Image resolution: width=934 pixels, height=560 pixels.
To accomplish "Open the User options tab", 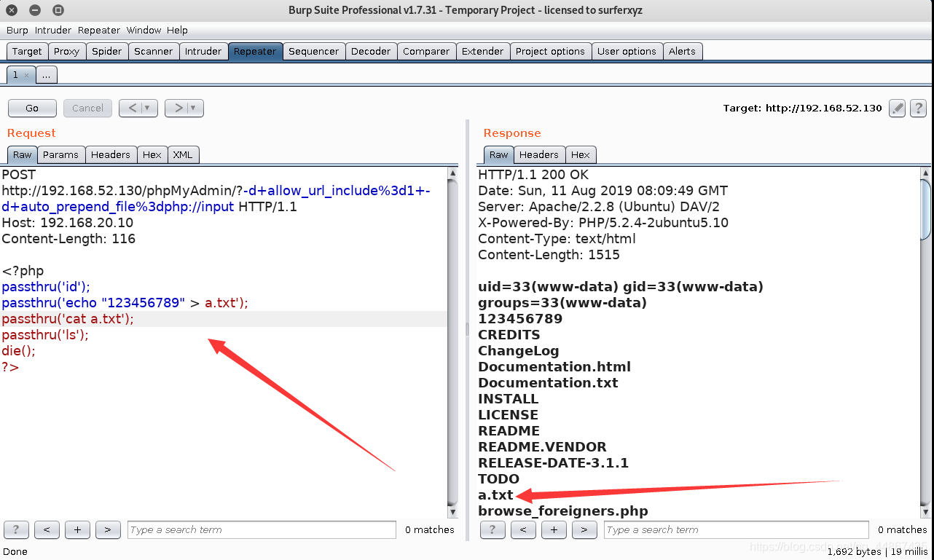I will pos(627,52).
